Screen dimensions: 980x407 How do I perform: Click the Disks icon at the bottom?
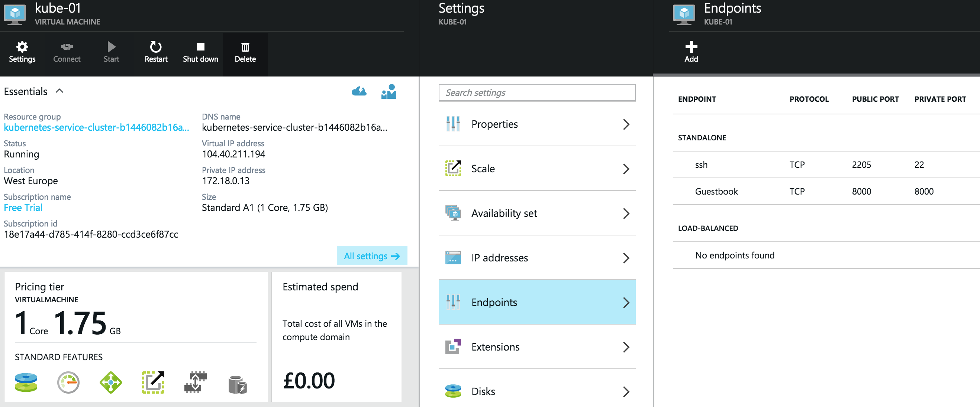click(x=453, y=391)
